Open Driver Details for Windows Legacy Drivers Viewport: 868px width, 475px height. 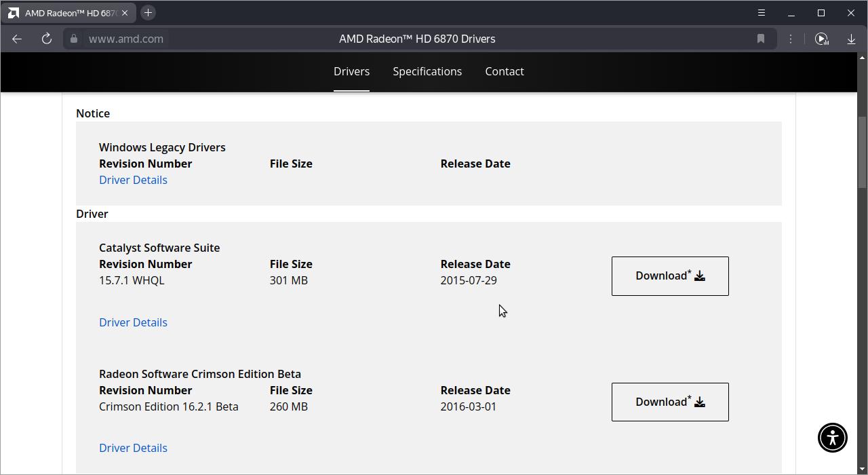[133, 180]
